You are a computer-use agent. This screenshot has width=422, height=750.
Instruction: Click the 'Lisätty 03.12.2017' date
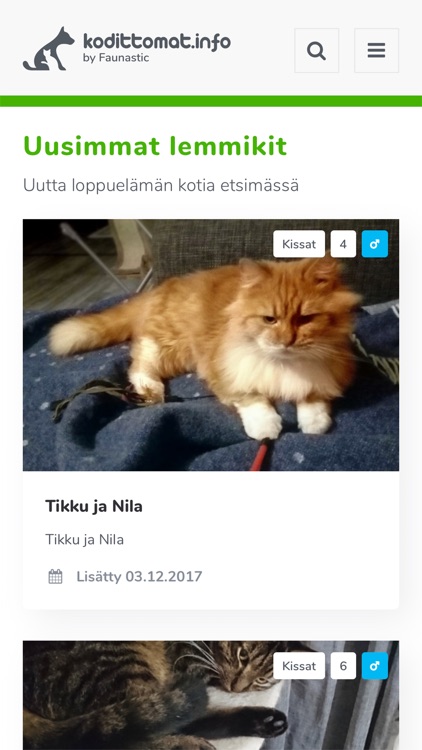[139, 576]
